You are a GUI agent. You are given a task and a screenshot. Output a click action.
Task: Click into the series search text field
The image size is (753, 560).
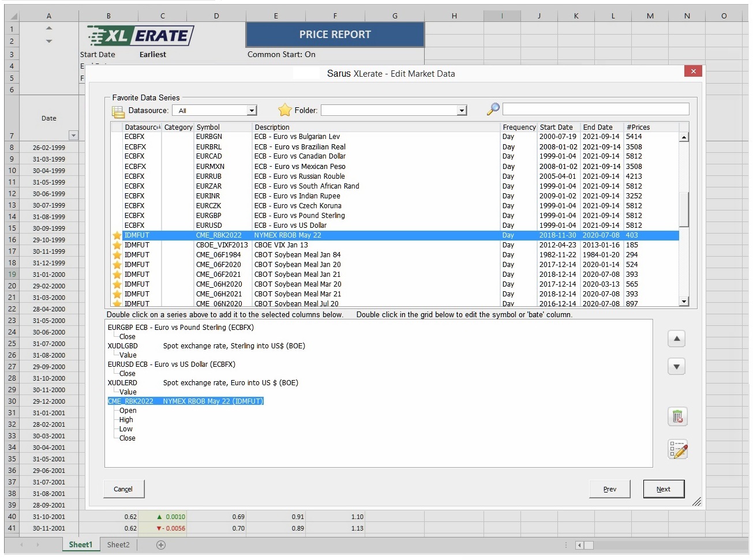click(595, 110)
